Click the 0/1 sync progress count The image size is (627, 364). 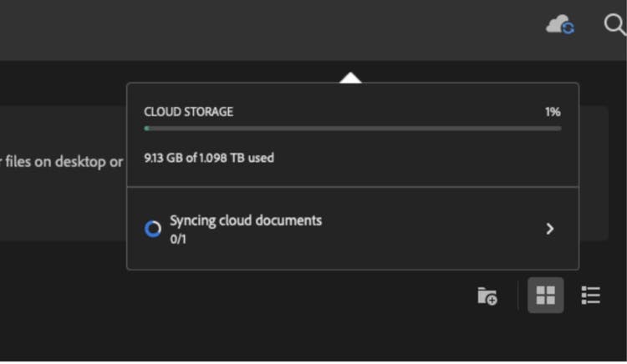(x=178, y=239)
